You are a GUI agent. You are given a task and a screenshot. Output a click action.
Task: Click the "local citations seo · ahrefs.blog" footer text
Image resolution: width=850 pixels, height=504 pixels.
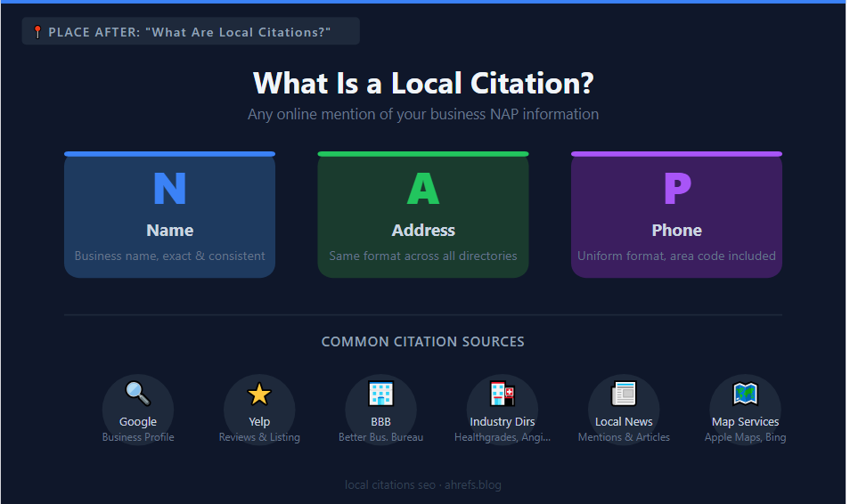click(423, 485)
